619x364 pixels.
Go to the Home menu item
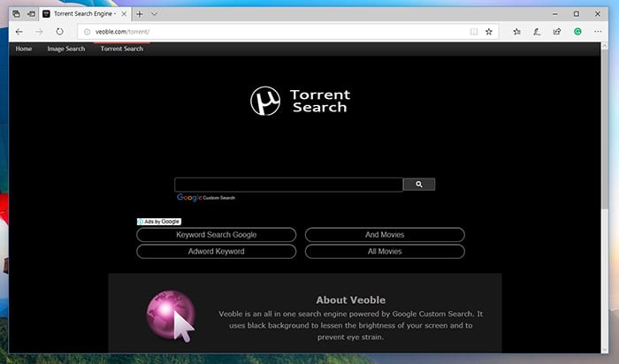24,49
